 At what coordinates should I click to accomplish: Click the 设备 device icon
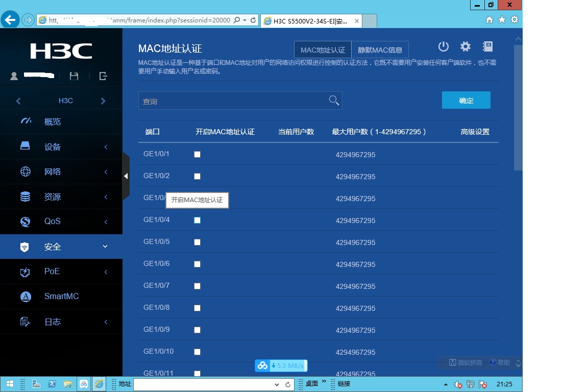(x=25, y=146)
